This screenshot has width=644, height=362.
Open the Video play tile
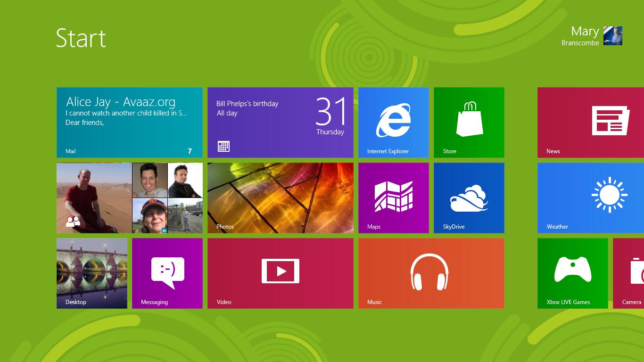coord(281,273)
